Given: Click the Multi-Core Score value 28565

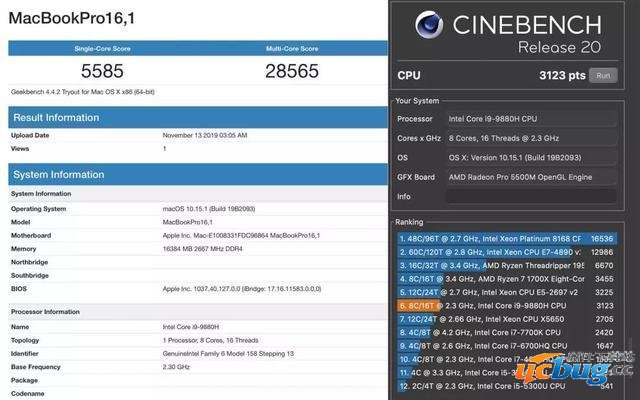Looking at the screenshot, I should (x=293, y=71).
